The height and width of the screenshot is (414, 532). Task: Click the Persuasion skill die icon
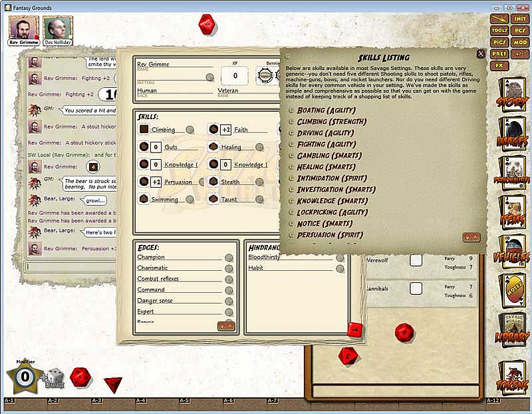click(144, 182)
